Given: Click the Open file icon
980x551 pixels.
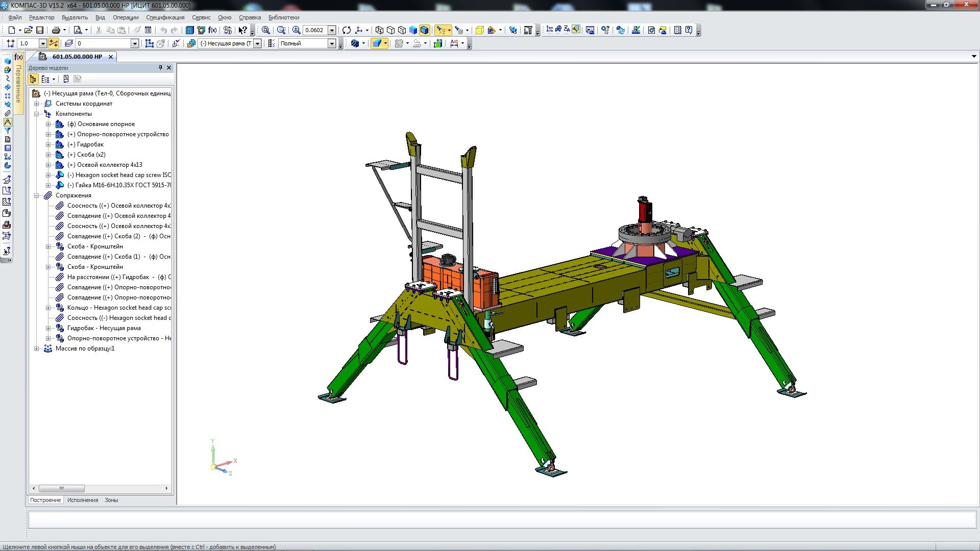Looking at the screenshot, I should (29, 30).
